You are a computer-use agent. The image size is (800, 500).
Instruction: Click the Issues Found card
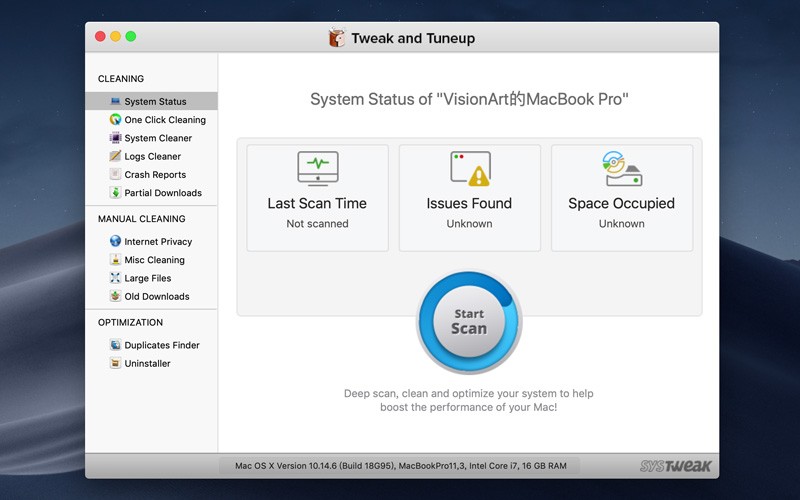point(469,198)
